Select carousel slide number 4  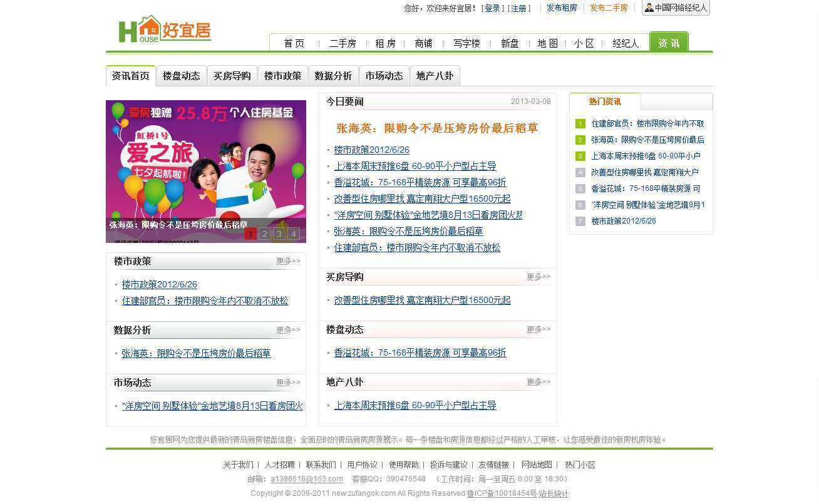(293, 234)
